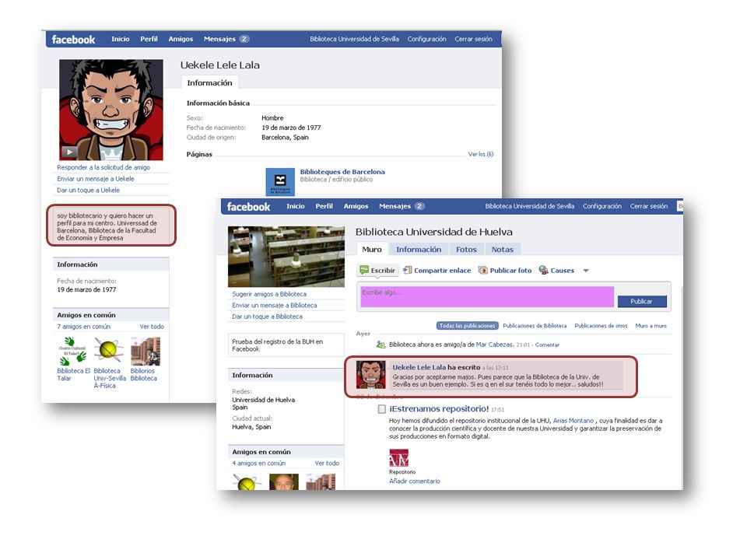This screenshot has height=560, width=747.
Task: Open the Arias Montano repository thumbnail
Action: click(x=398, y=457)
